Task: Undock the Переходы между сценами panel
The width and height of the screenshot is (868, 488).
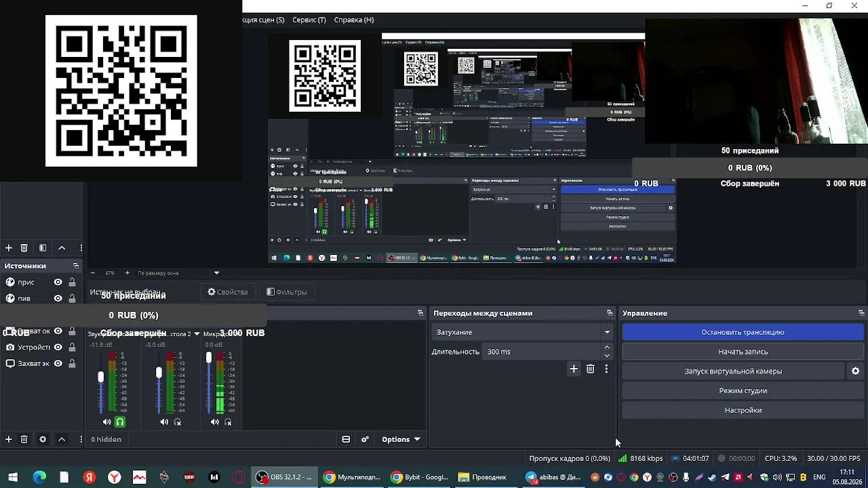Action: [x=610, y=313]
